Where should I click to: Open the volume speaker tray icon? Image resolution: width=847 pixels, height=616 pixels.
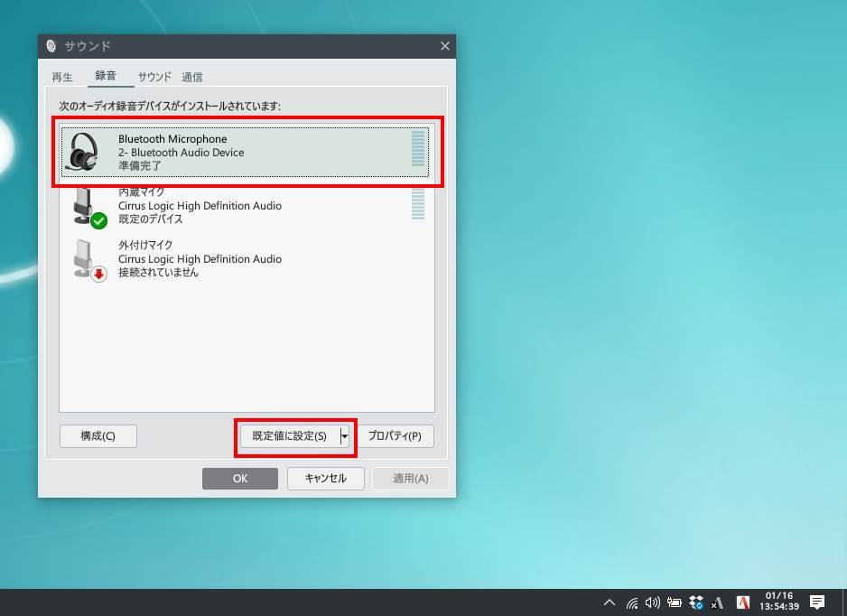(652, 602)
